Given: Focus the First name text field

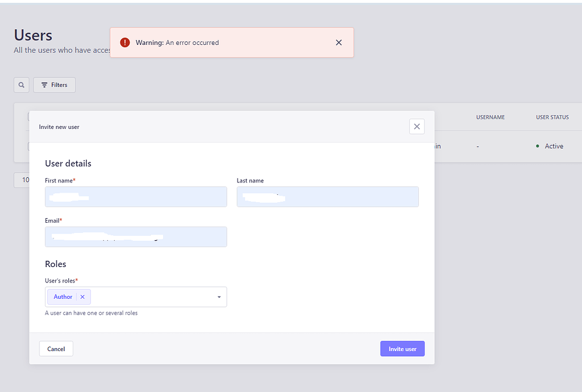Looking at the screenshot, I should coord(136,197).
